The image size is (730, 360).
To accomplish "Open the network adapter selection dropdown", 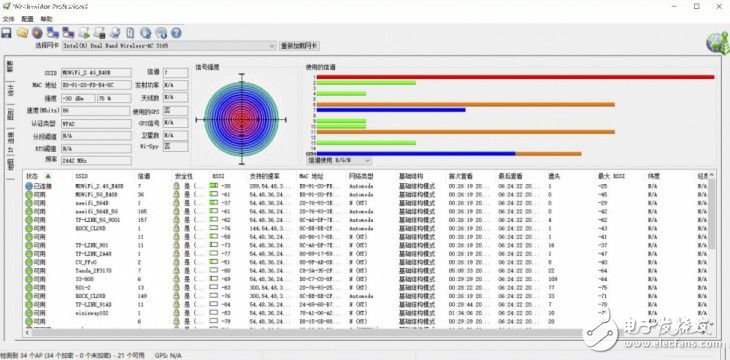I will (x=169, y=46).
